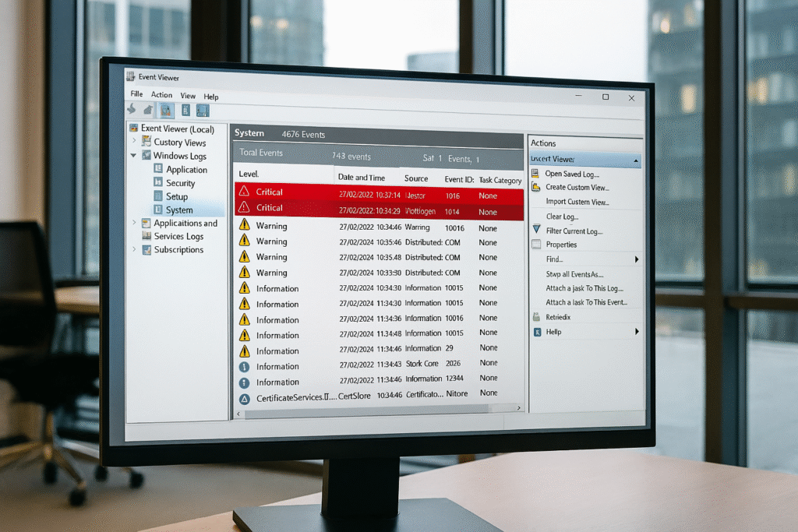Click the show console tree toolbar icon
The image size is (798, 532).
coord(166,111)
